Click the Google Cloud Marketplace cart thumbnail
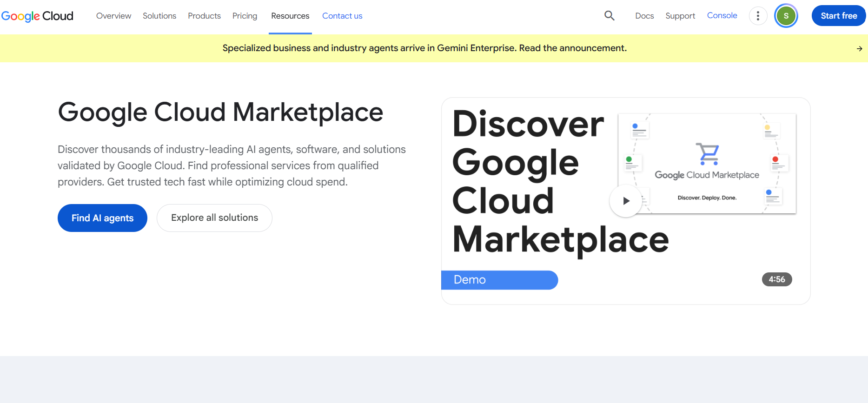The image size is (868, 403). click(707, 164)
